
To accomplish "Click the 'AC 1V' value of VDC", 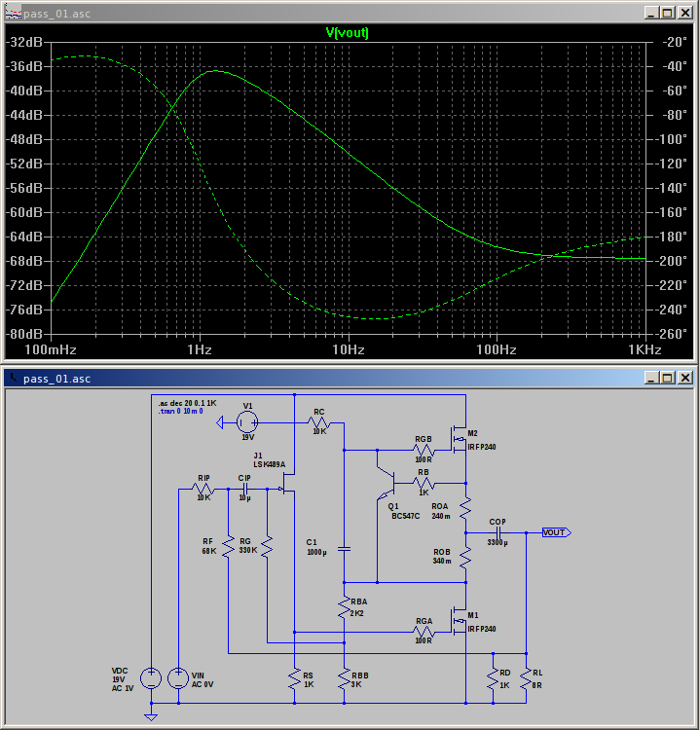I will [123, 688].
